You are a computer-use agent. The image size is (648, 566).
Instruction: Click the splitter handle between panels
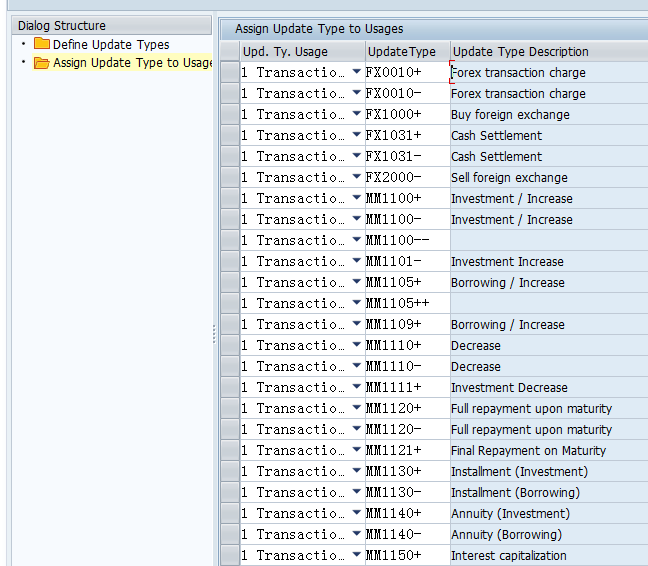214,335
